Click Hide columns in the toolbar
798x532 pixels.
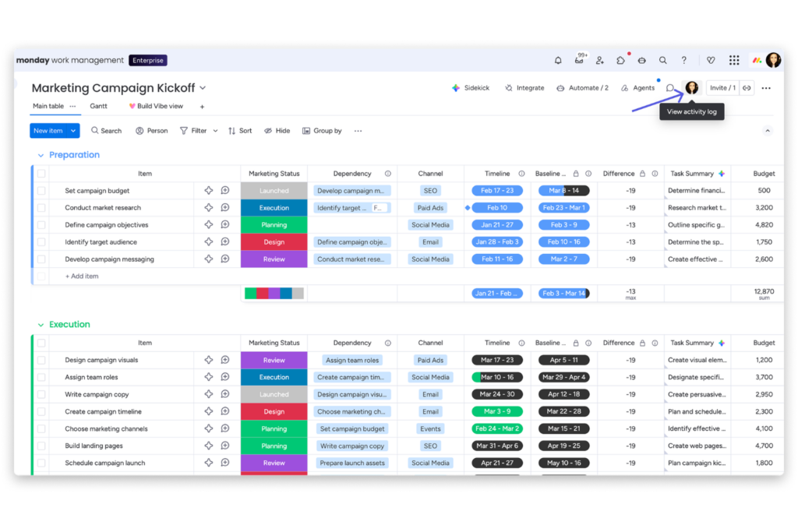pyautogui.click(x=277, y=131)
